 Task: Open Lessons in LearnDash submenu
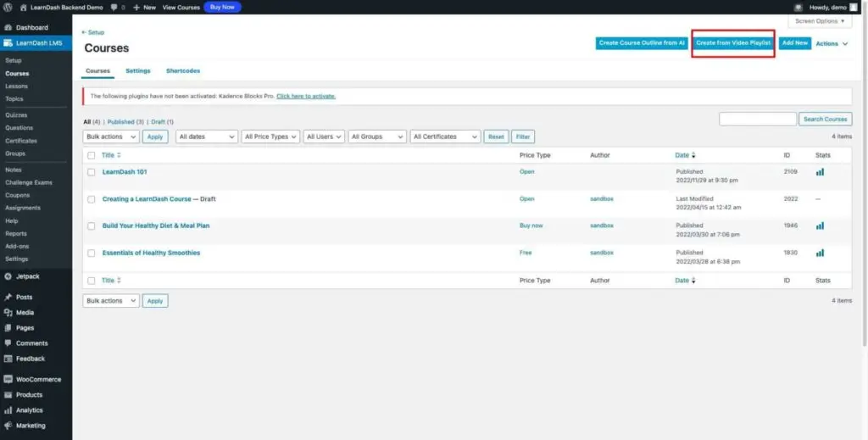coord(17,86)
